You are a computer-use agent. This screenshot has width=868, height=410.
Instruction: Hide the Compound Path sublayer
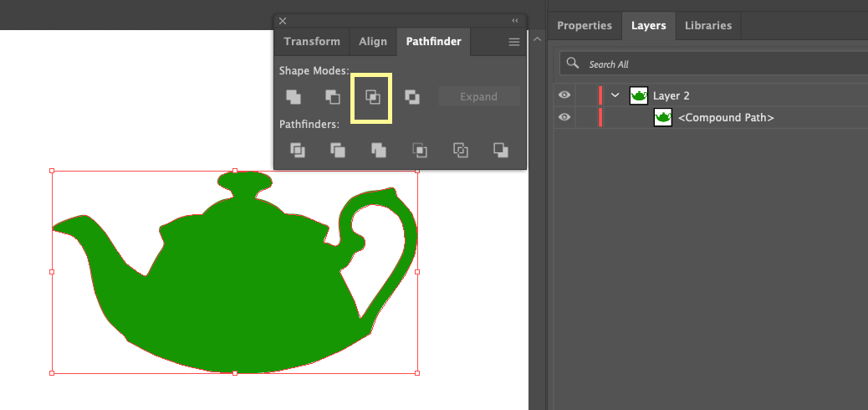point(564,117)
